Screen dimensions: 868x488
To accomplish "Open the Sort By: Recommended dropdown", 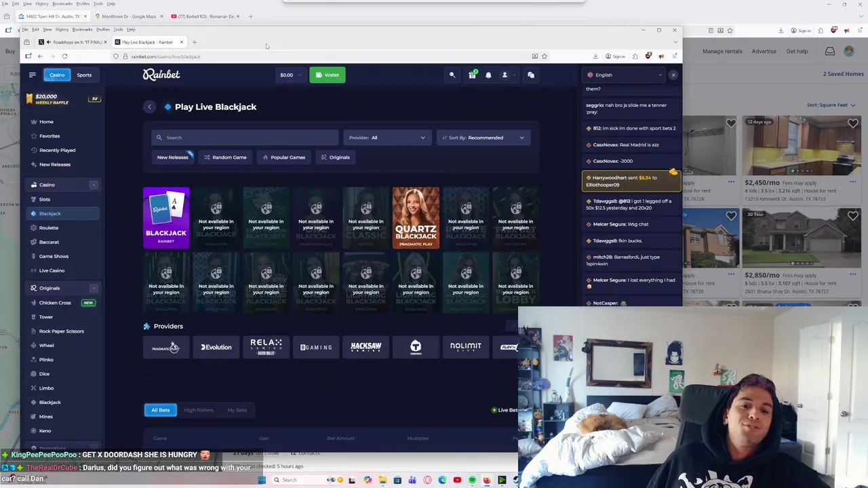I will click(x=484, y=138).
